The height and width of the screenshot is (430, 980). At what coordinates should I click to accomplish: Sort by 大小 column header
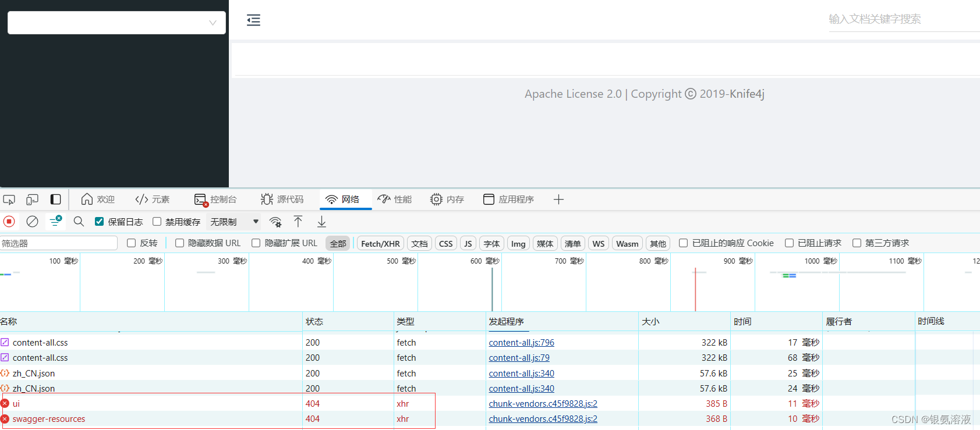[684, 321]
